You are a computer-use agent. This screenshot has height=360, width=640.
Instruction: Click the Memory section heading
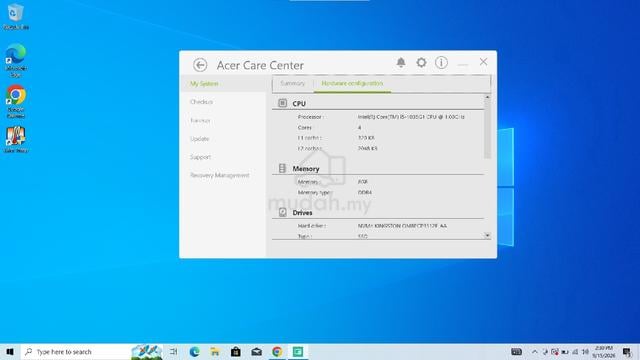pos(306,169)
